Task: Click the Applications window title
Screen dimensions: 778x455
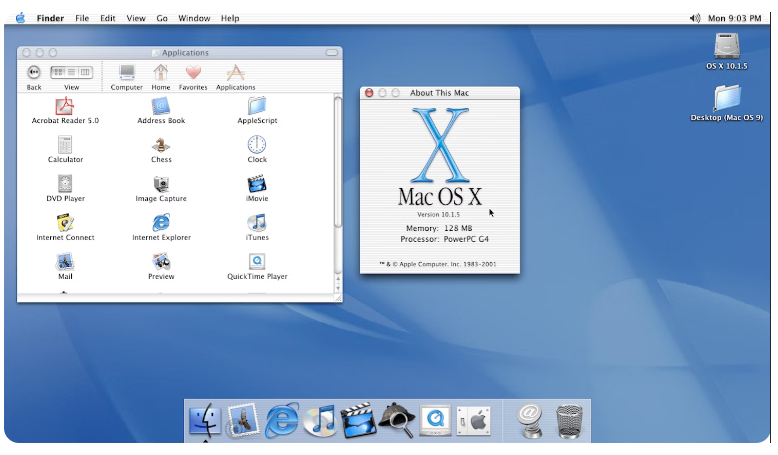Action: (x=185, y=53)
